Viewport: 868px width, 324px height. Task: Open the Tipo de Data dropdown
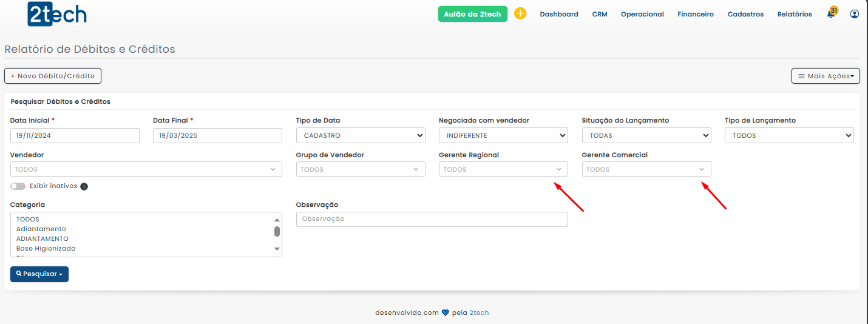[x=361, y=135]
